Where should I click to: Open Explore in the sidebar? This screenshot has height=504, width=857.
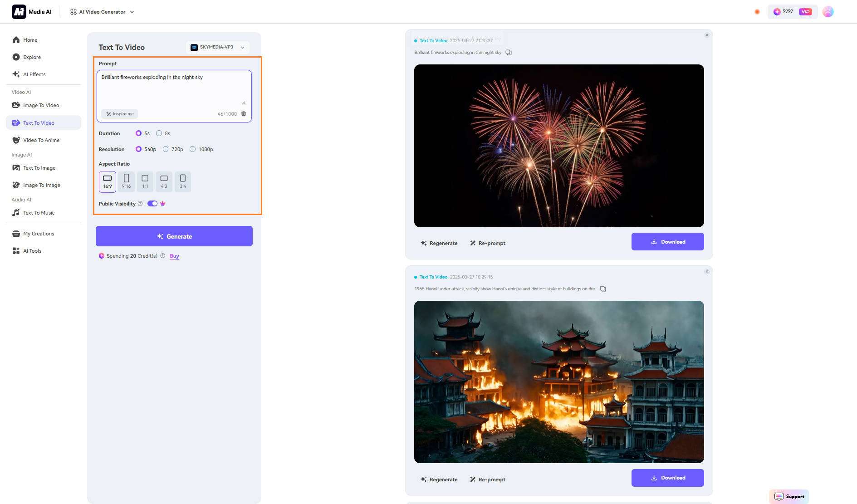coord(44,57)
